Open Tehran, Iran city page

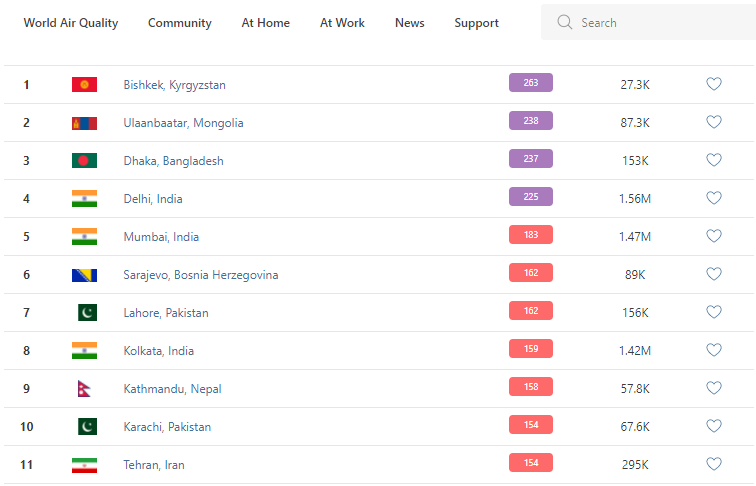pyautogui.click(x=154, y=465)
